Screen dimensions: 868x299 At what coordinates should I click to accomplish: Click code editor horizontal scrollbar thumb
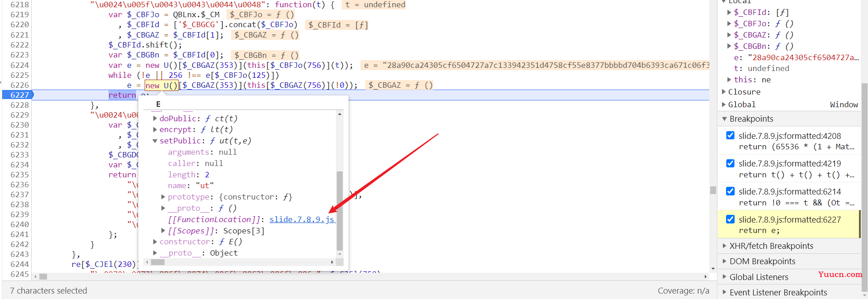[43, 276]
